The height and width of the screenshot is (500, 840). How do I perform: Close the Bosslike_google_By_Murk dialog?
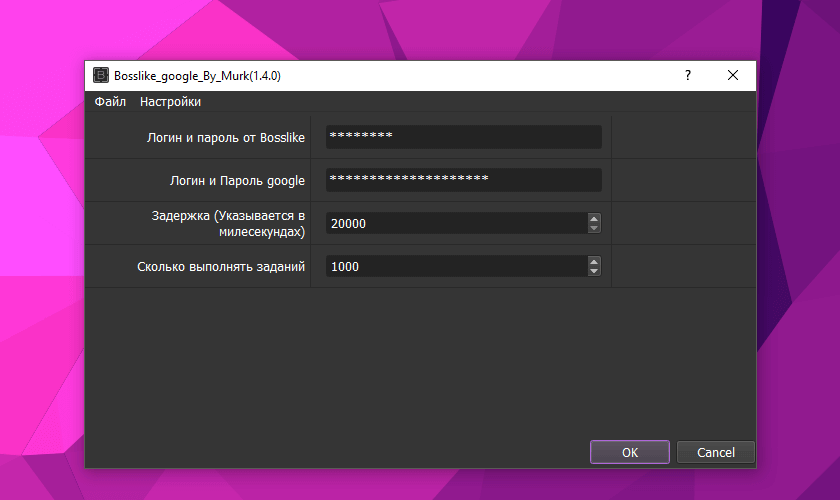[x=733, y=76]
